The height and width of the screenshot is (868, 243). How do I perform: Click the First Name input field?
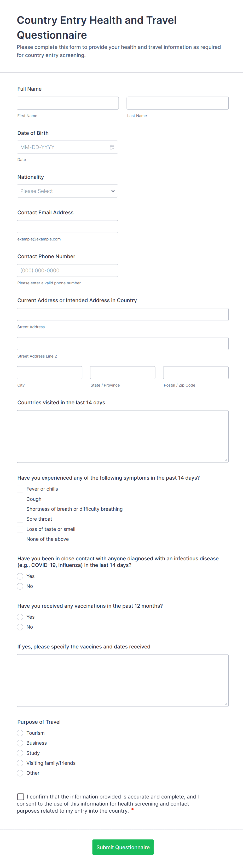[x=67, y=103]
